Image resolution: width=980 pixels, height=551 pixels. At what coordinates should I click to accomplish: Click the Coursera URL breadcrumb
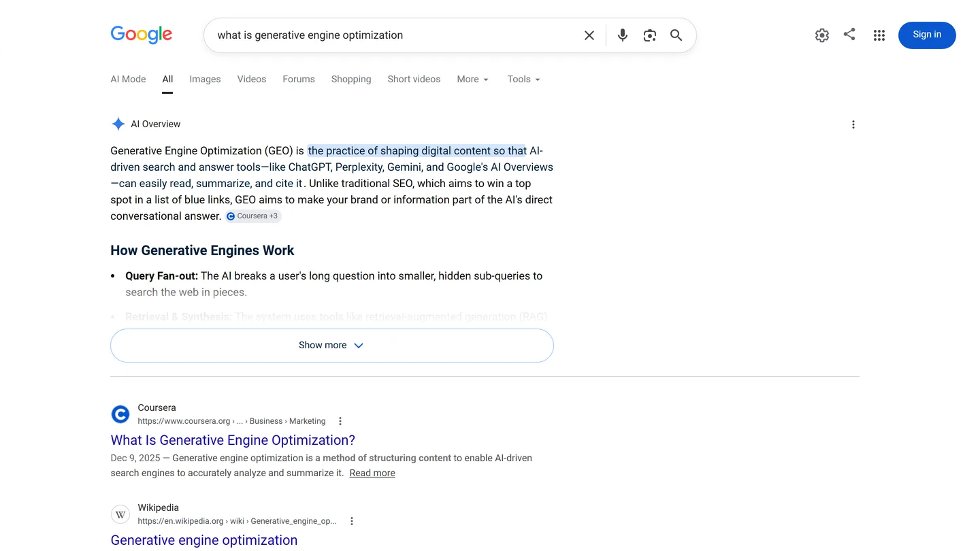pyautogui.click(x=231, y=421)
